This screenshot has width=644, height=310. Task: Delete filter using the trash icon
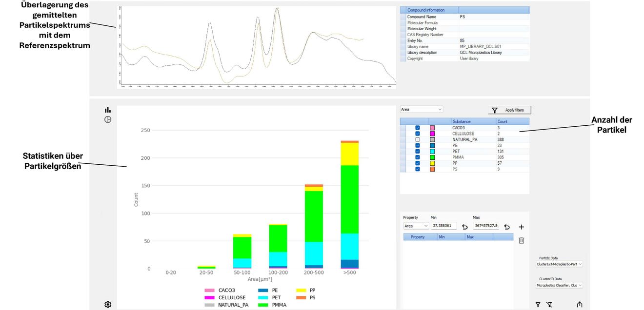tap(521, 240)
